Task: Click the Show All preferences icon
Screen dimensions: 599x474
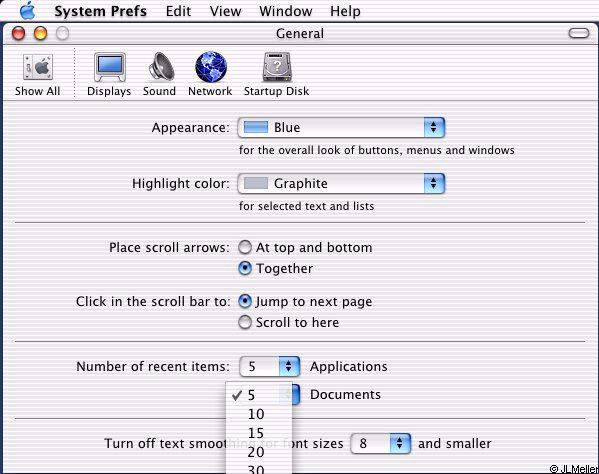Action: pos(37,67)
